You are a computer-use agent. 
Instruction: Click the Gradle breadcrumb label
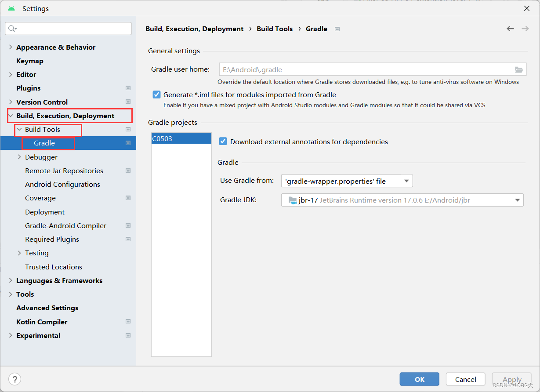(x=316, y=29)
